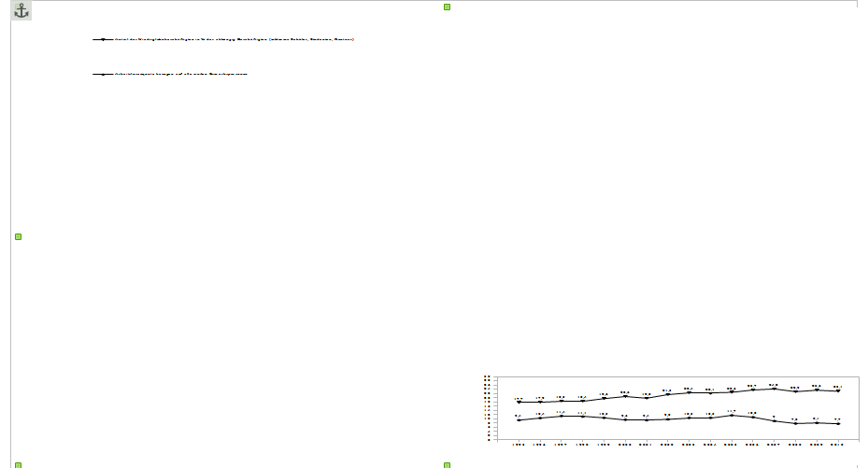Select the green resize handle at top center
868x468 pixels.
tap(447, 7)
